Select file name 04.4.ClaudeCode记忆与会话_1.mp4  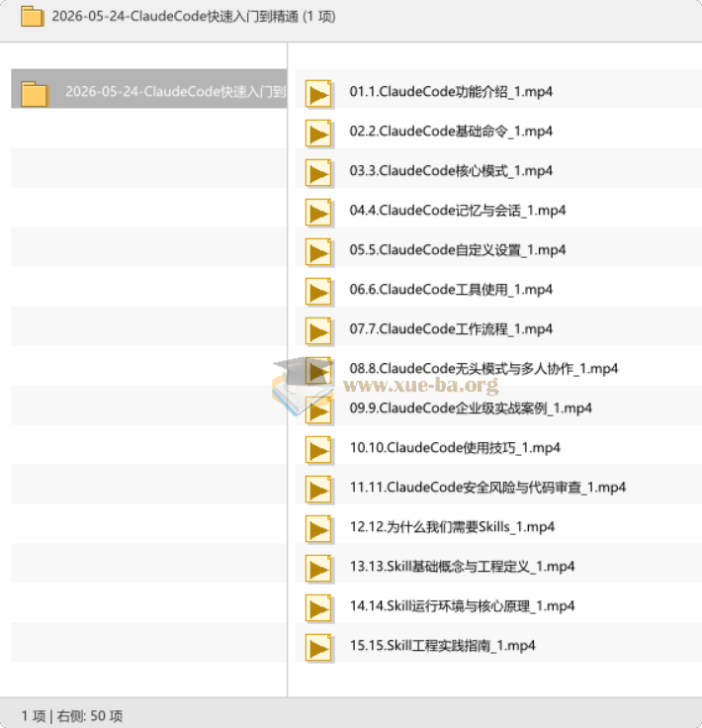point(458,211)
